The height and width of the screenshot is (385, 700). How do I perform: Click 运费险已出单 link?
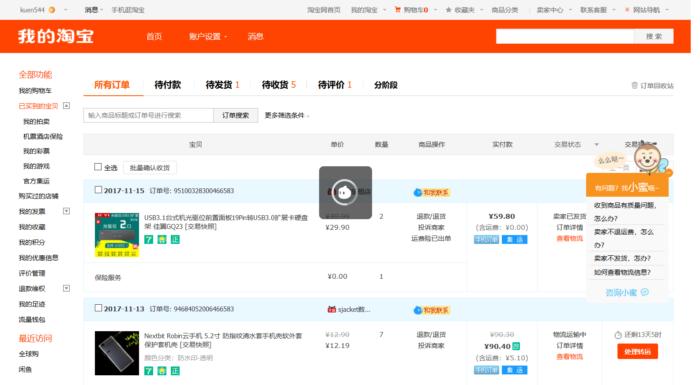(431, 239)
